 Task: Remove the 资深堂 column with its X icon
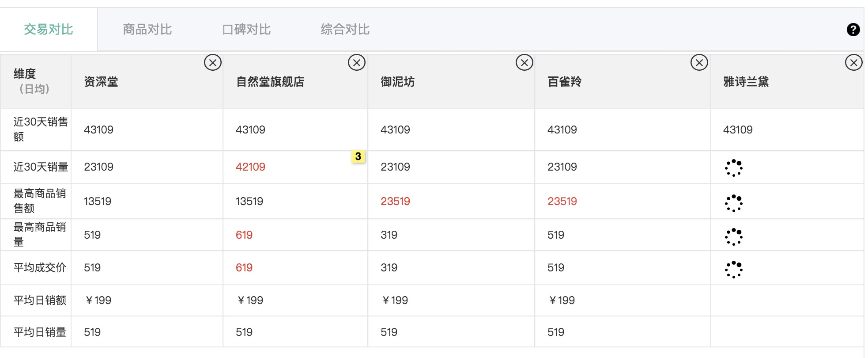pos(213,63)
